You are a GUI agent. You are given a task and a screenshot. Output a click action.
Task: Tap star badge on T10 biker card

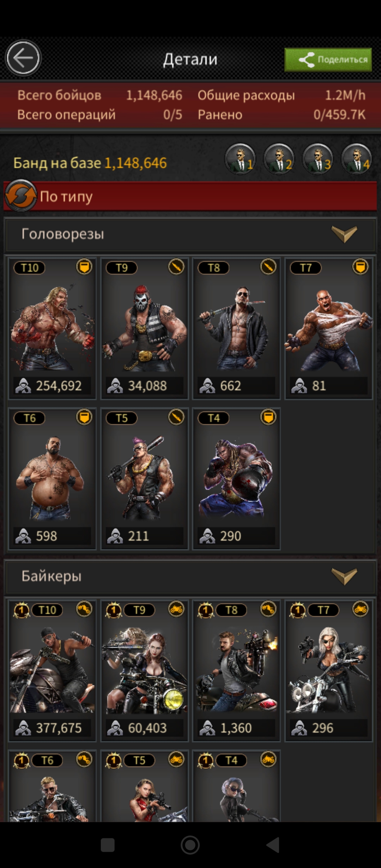tap(22, 610)
